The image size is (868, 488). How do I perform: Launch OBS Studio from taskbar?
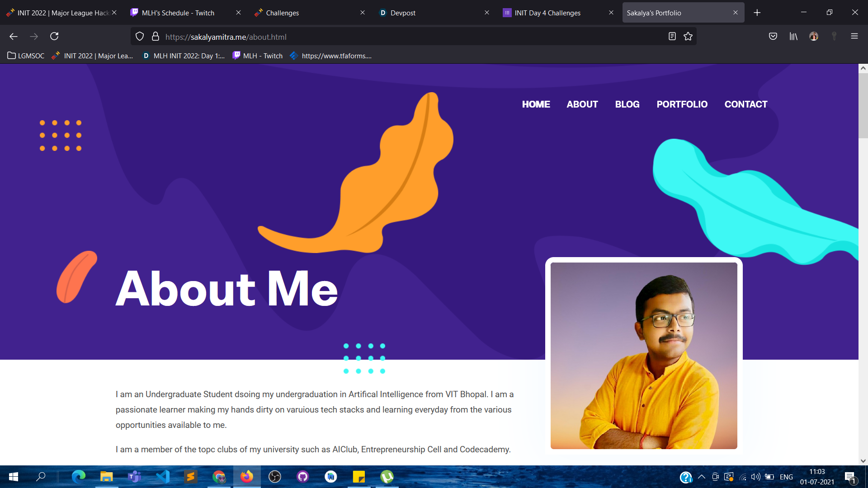275,477
